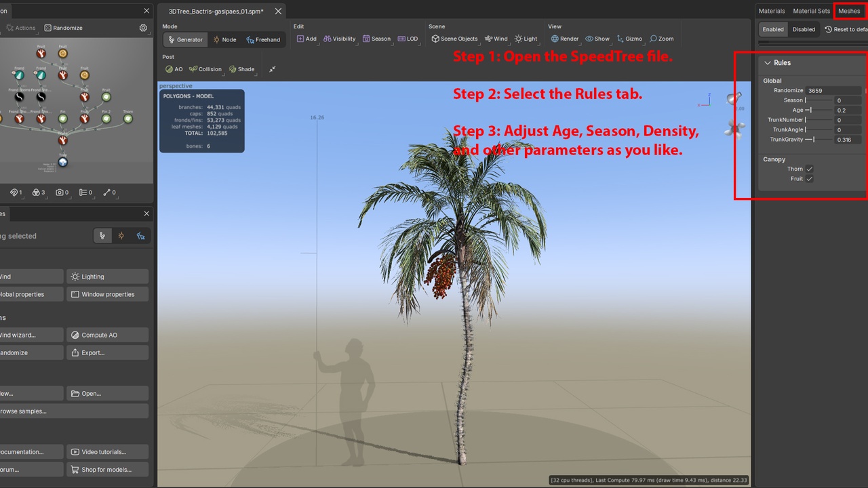Close the 3DTree_Bactris-gasipaes_01.spm tab
Viewport: 868px width, 488px height.
[x=278, y=12]
